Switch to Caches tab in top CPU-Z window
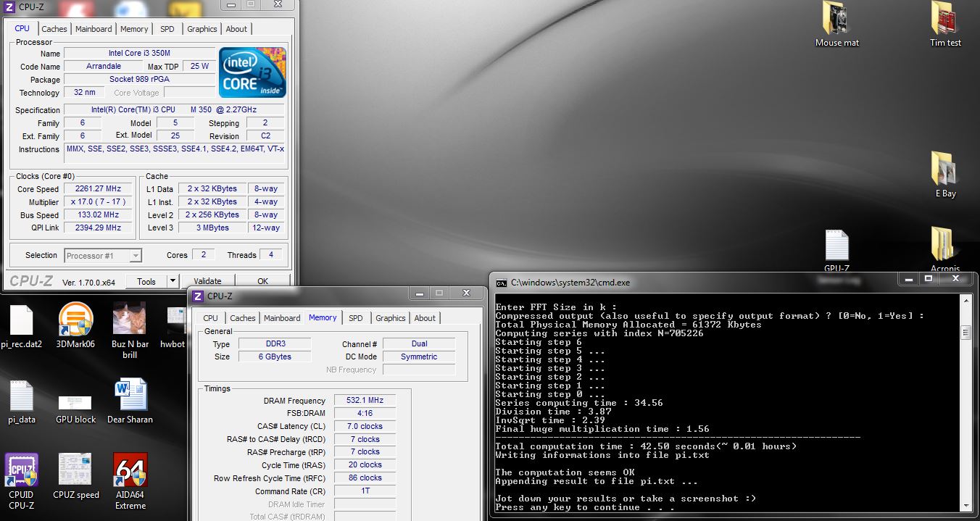980x521 pixels. 54,29
